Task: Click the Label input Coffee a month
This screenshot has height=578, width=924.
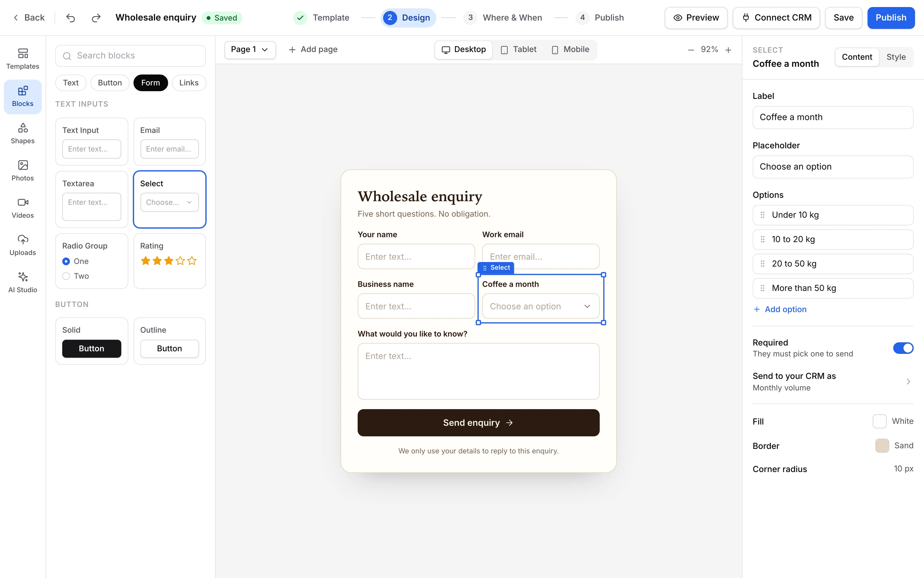Action: [833, 117]
